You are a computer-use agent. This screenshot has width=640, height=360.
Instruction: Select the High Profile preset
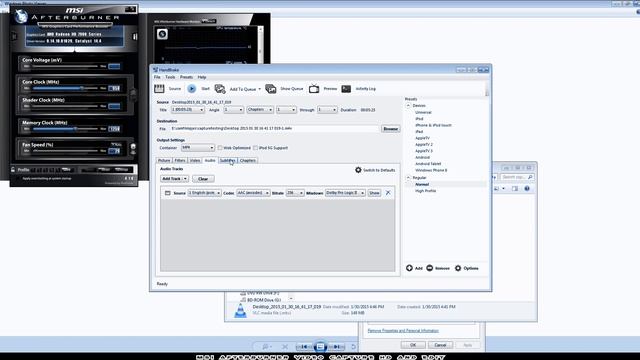[x=426, y=191]
